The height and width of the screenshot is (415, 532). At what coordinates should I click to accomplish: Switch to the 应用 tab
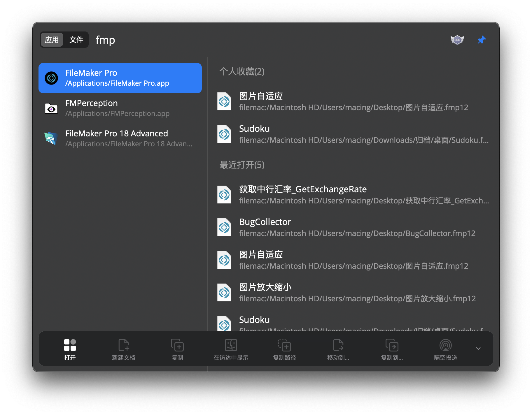(52, 40)
